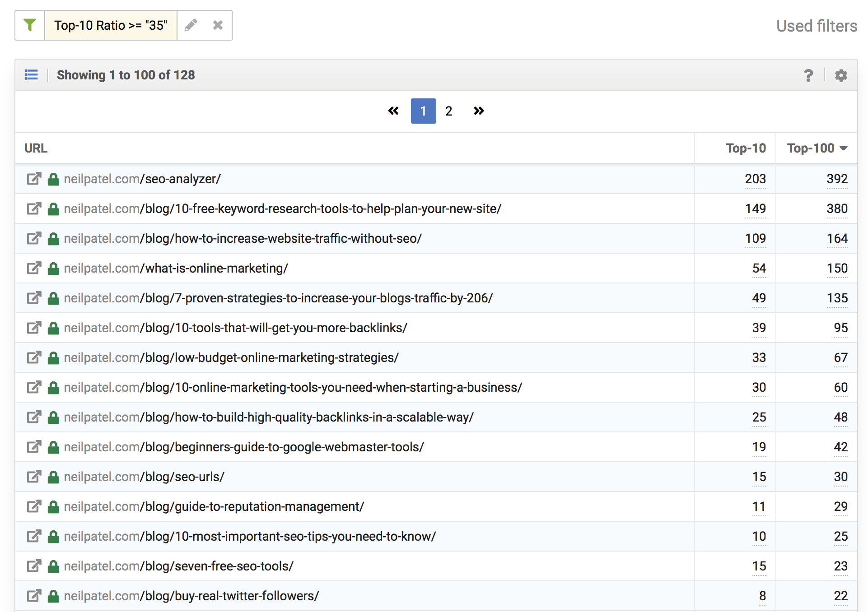
Task: Edit the Top-10 Ratio filter with pencil icon
Action: point(191,25)
